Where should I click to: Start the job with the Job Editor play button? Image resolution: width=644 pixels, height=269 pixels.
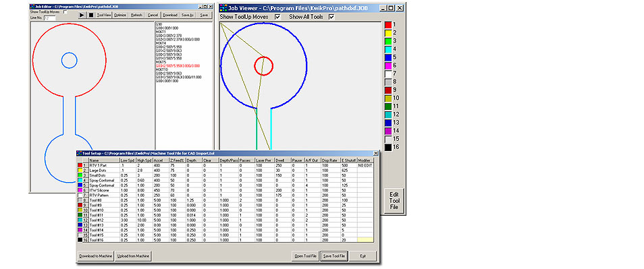pos(82,15)
